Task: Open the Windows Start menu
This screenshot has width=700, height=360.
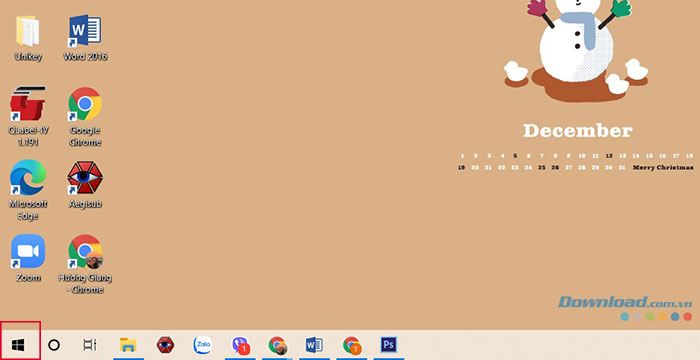Action: click(18, 345)
